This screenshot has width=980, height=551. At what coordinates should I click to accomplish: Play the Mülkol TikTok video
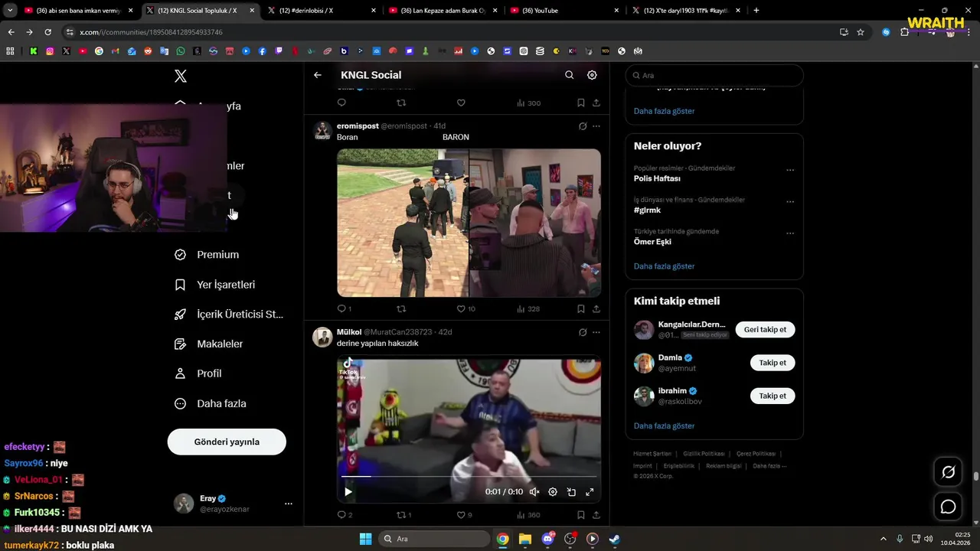point(348,492)
